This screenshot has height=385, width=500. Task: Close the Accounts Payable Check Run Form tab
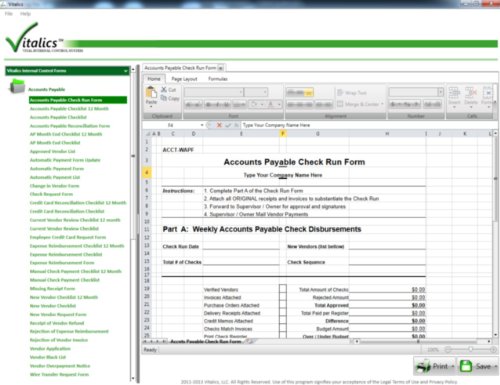pyautogui.click(x=221, y=68)
